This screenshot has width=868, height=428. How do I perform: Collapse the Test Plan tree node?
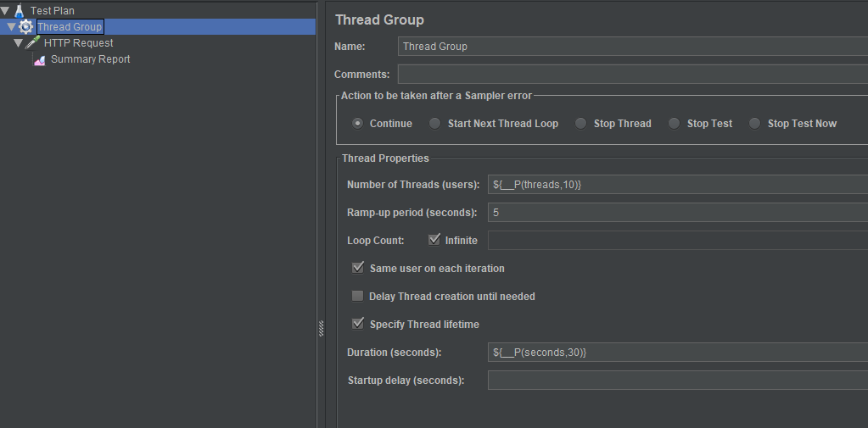point(6,11)
